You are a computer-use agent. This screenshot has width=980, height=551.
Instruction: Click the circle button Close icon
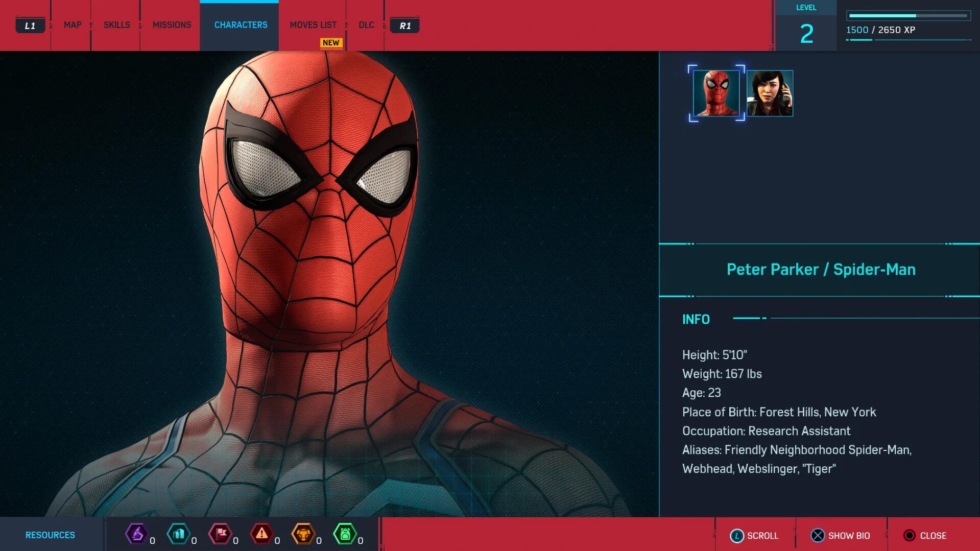910,535
